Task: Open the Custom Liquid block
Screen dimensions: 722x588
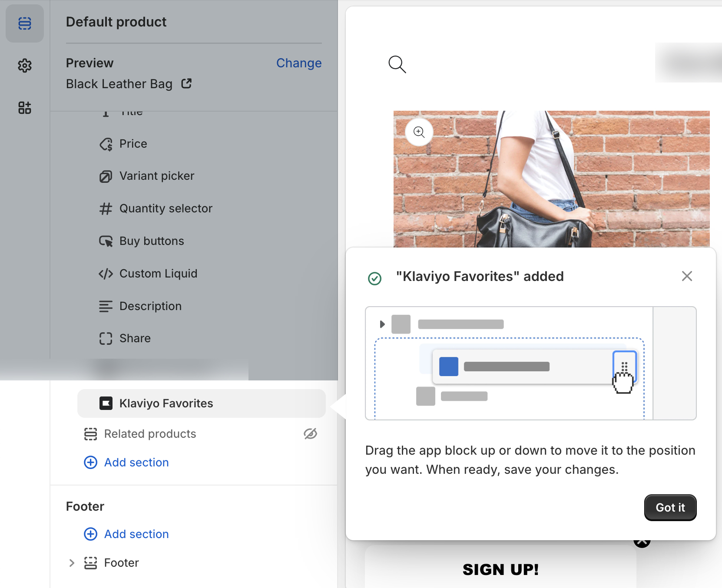Action: tap(158, 274)
